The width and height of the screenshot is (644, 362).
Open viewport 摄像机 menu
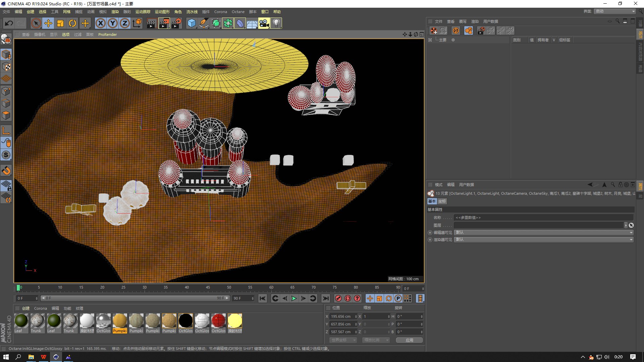[40, 35]
